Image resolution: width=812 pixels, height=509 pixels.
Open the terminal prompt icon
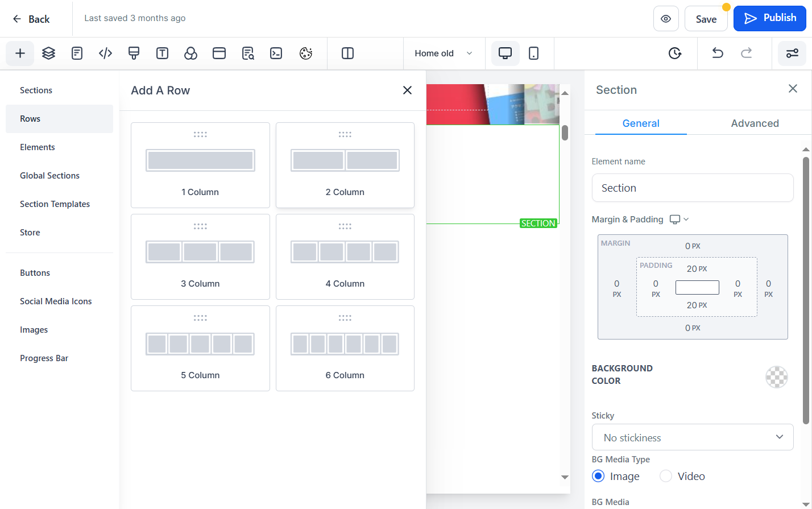pos(276,53)
